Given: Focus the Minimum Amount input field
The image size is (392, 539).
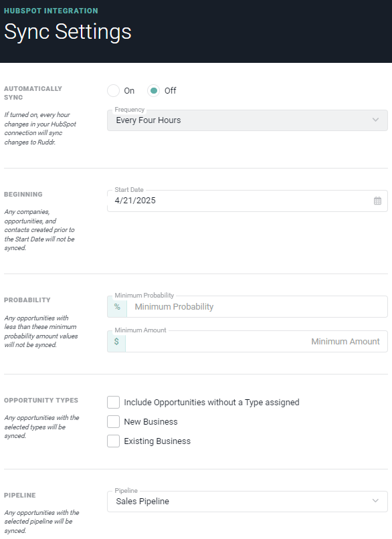Looking at the screenshot, I should (256, 341).
